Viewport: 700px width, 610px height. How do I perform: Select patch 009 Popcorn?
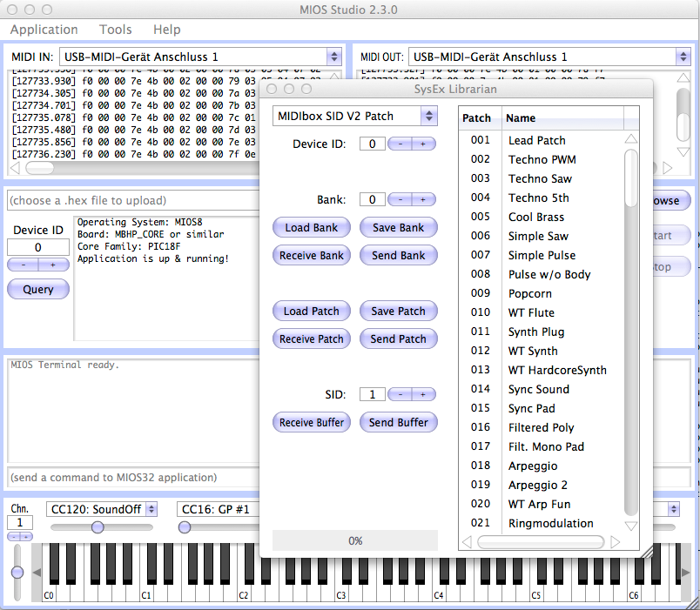click(x=541, y=293)
